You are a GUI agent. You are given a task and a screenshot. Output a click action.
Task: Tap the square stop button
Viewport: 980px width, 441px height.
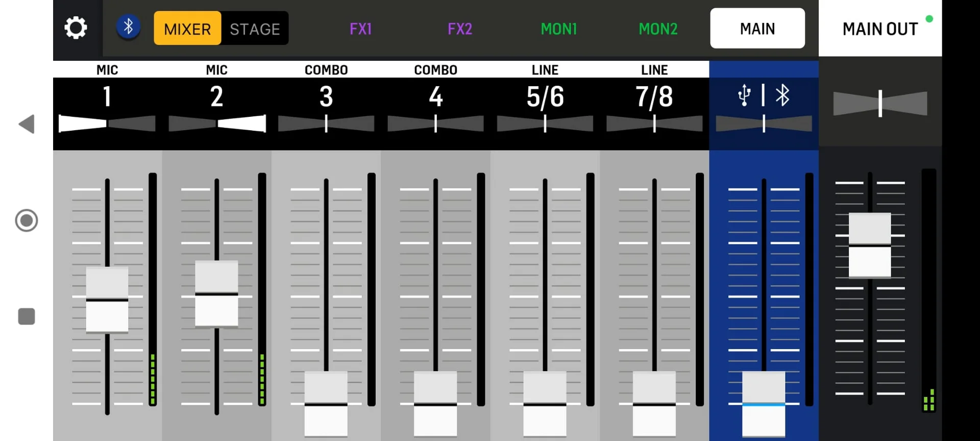[x=27, y=316]
